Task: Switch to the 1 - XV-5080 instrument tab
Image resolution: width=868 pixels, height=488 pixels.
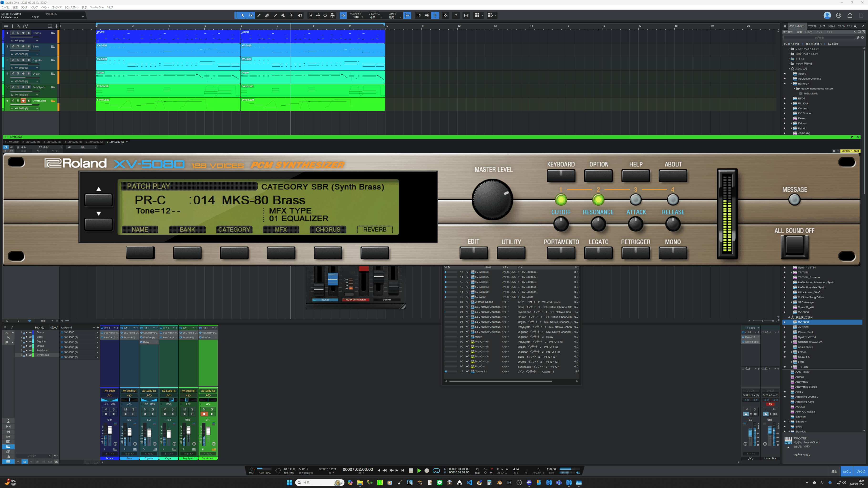Action: pyautogui.click(x=12, y=142)
